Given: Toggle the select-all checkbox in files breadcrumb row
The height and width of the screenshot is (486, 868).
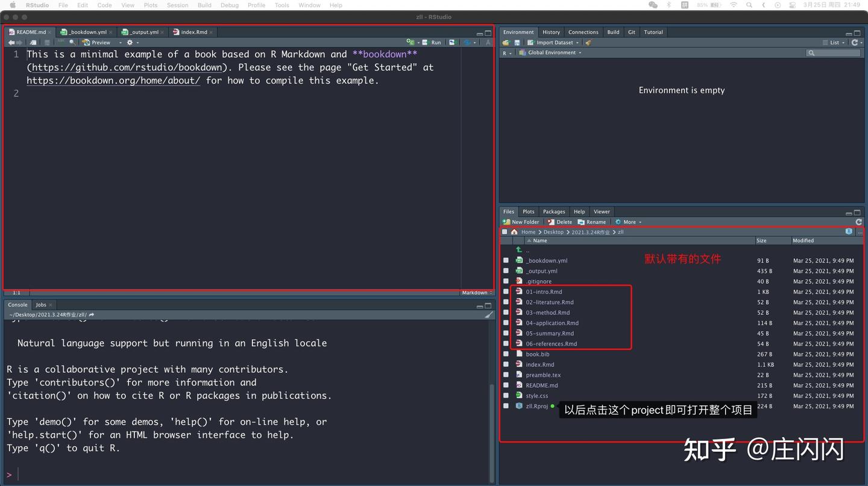Looking at the screenshot, I should click(505, 232).
